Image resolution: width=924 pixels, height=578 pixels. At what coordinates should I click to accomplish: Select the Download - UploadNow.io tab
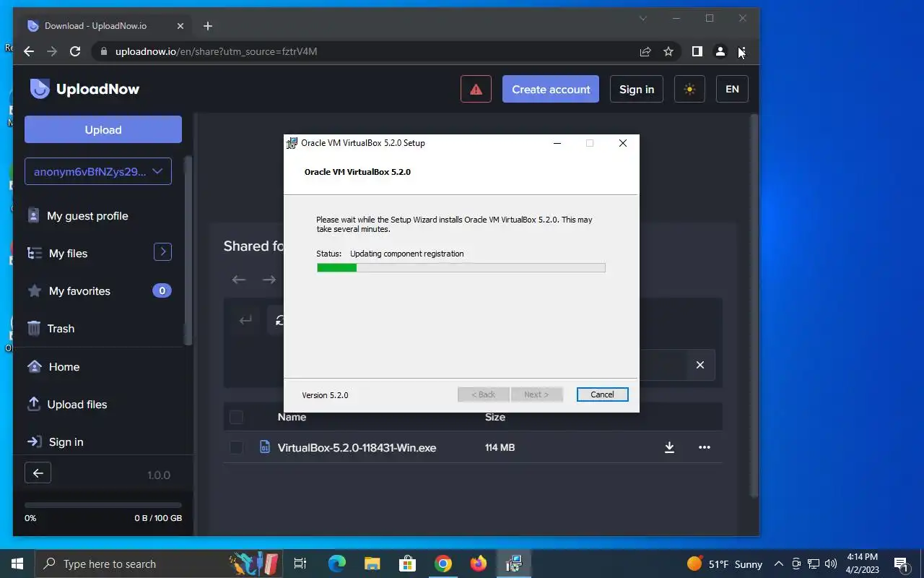107,26
